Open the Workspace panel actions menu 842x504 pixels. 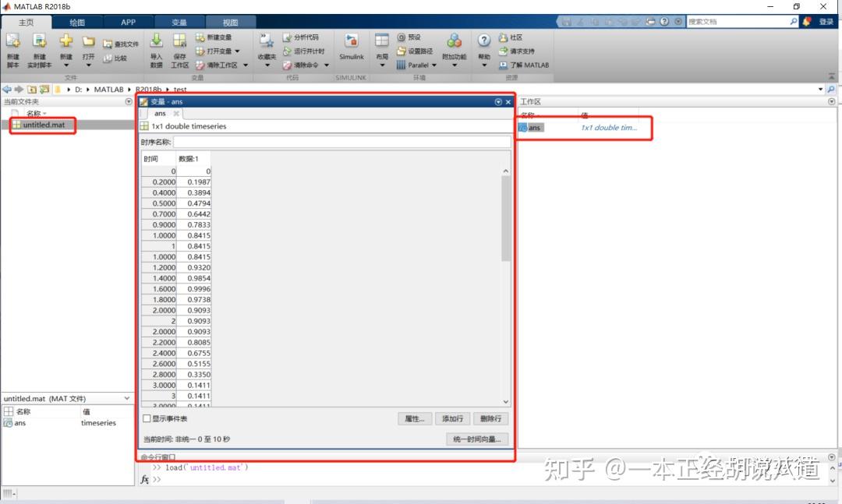[x=831, y=101]
